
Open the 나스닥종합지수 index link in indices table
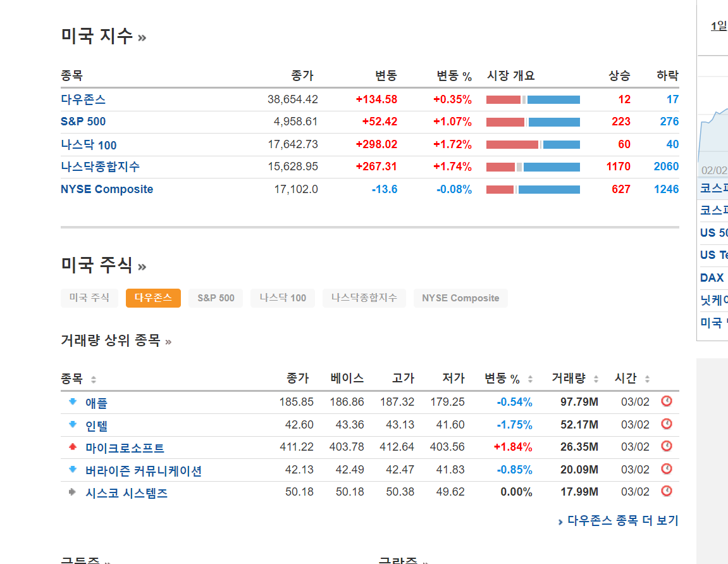[101, 166]
